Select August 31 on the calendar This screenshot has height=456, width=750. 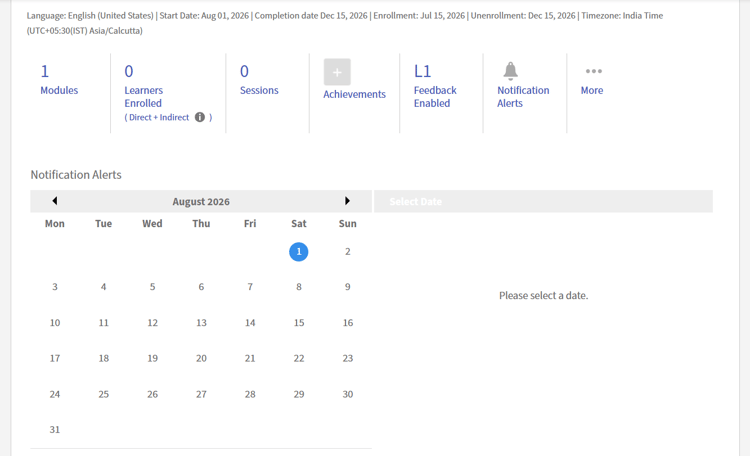pyautogui.click(x=55, y=430)
